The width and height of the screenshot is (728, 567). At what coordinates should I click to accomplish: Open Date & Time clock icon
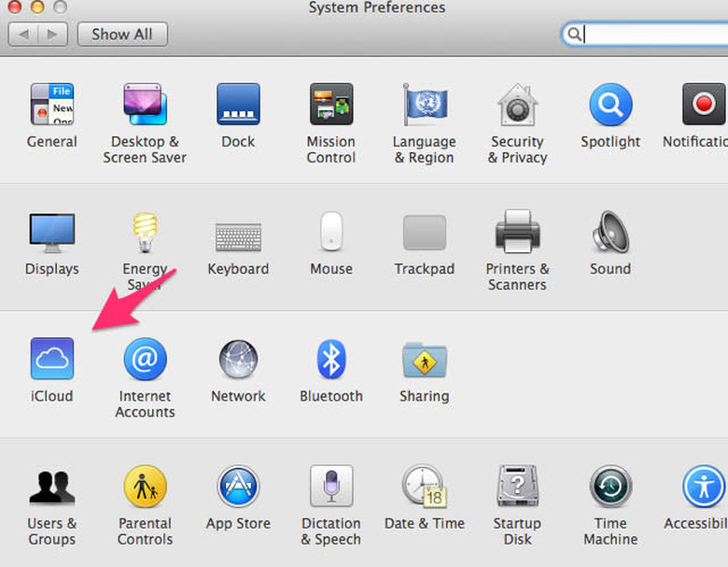click(425, 486)
